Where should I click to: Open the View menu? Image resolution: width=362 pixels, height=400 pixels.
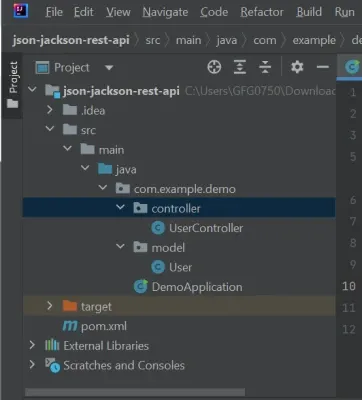tap(118, 12)
